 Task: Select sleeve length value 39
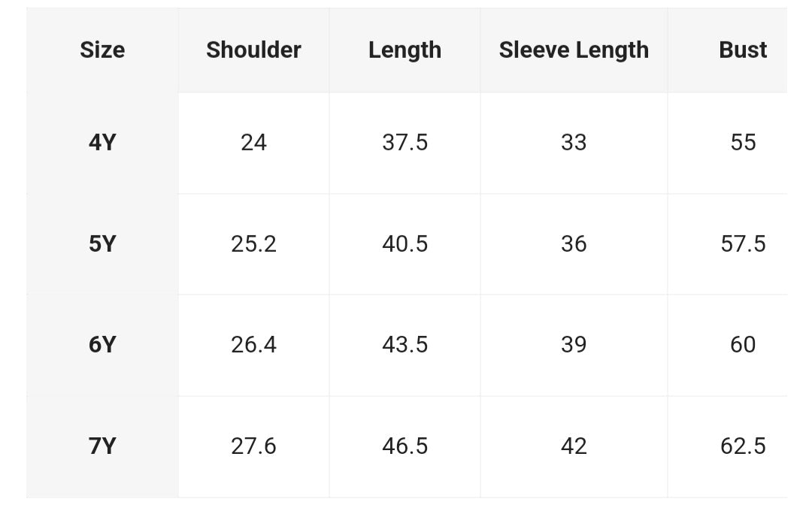click(574, 344)
